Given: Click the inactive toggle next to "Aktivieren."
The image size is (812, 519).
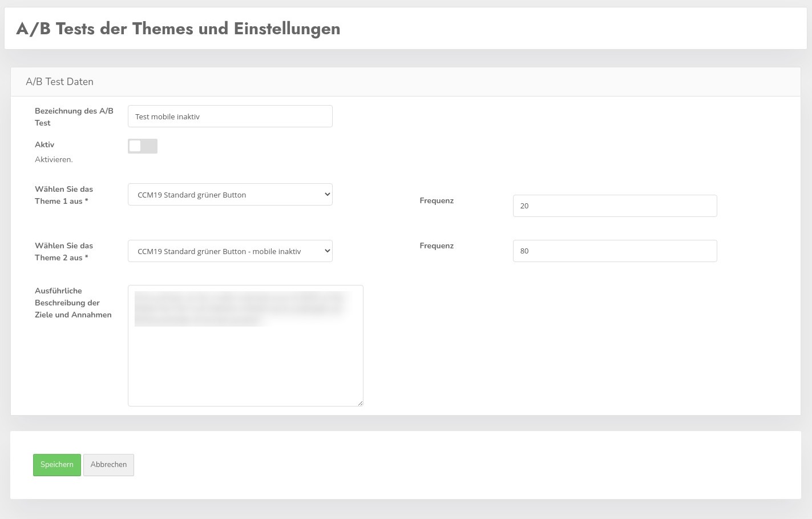Looking at the screenshot, I should point(142,146).
